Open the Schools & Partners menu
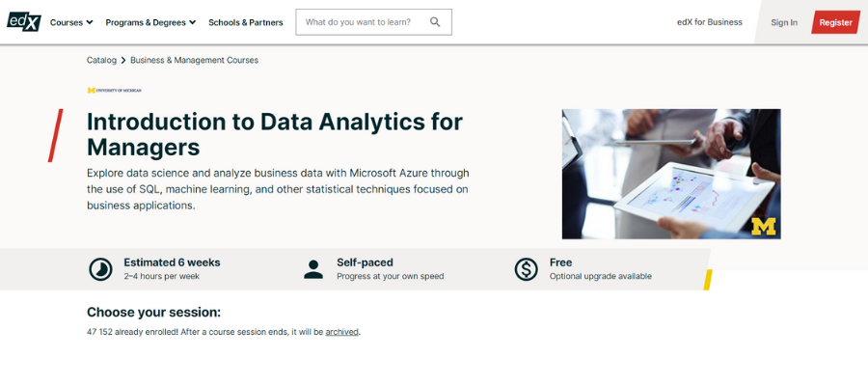 [x=245, y=23]
